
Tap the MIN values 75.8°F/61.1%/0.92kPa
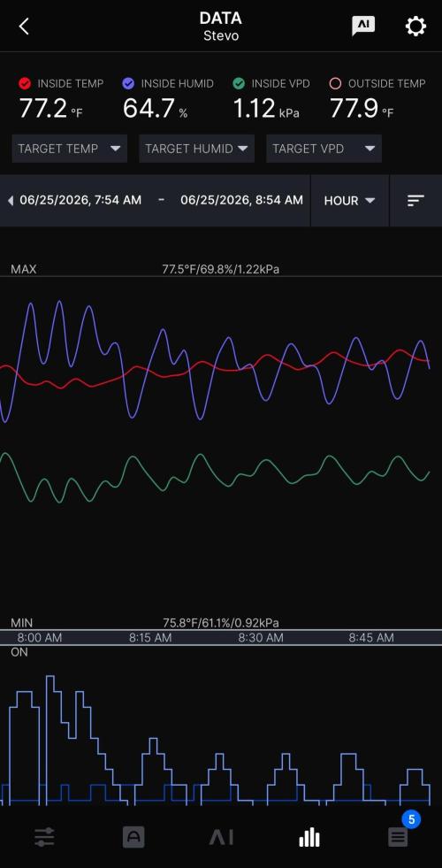coord(221,623)
